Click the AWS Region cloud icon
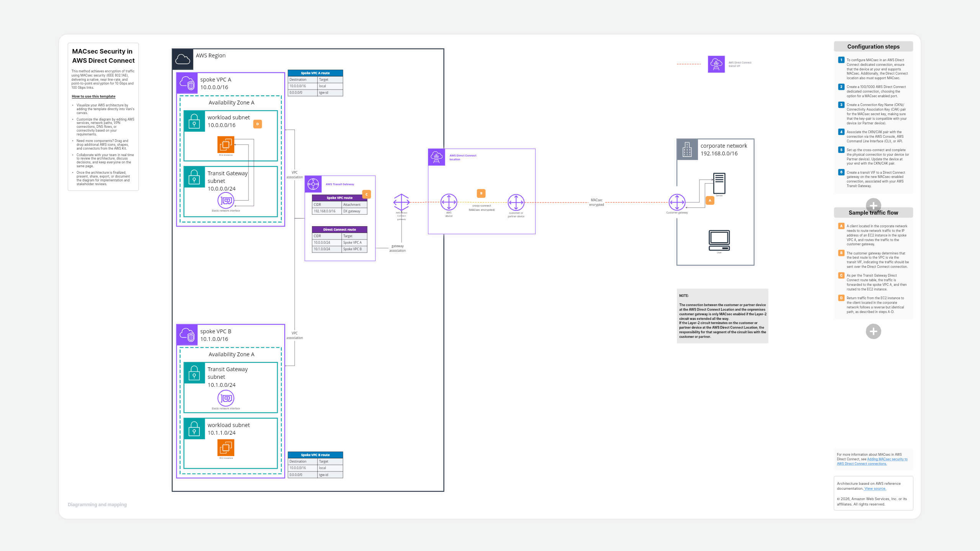The width and height of the screenshot is (980, 551). 183,59
